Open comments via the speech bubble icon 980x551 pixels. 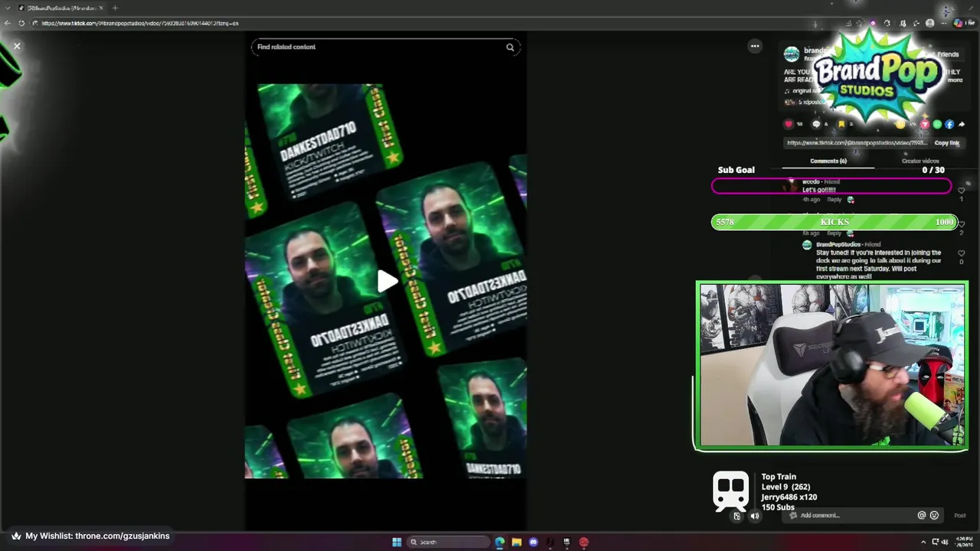point(816,124)
